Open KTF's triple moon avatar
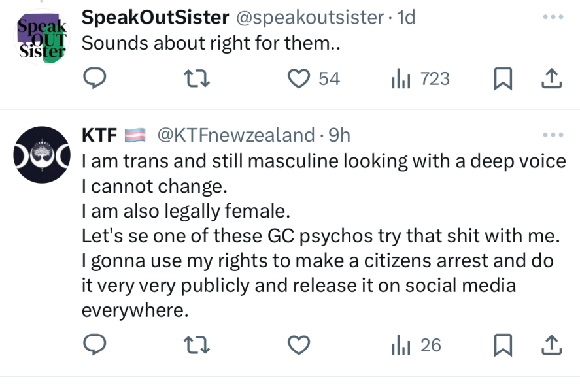The width and height of the screenshot is (580, 392). 41,156
